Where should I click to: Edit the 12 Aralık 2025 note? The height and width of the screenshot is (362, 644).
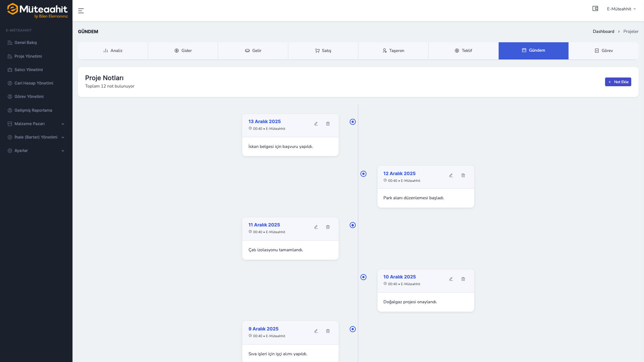[x=451, y=175]
